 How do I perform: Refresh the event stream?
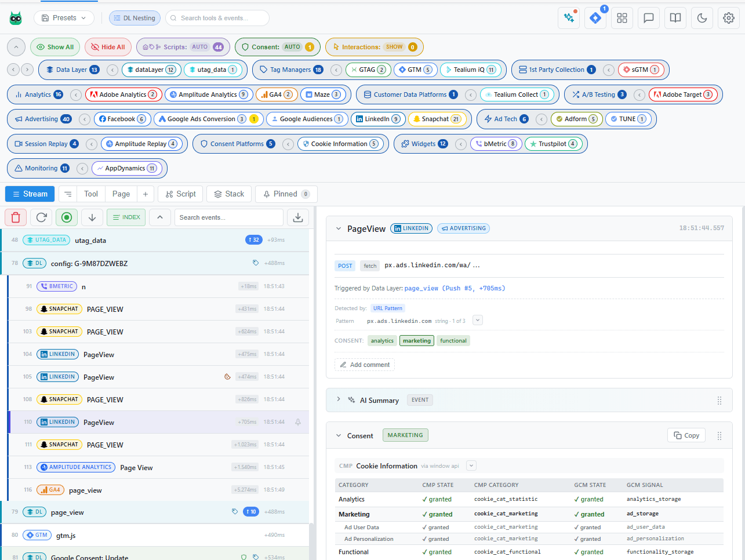[x=41, y=217]
